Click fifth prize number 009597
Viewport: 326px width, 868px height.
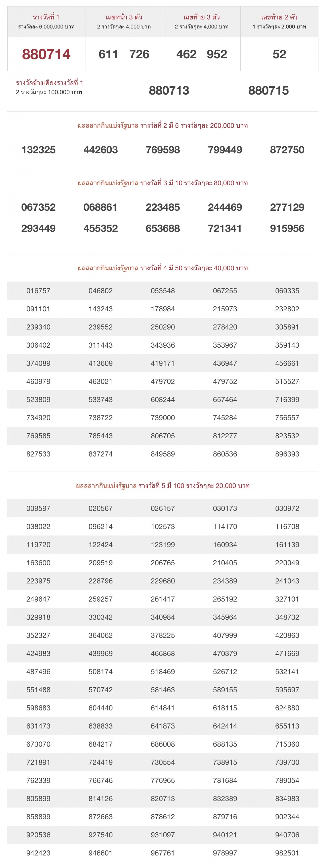pyautogui.click(x=38, y=508)
